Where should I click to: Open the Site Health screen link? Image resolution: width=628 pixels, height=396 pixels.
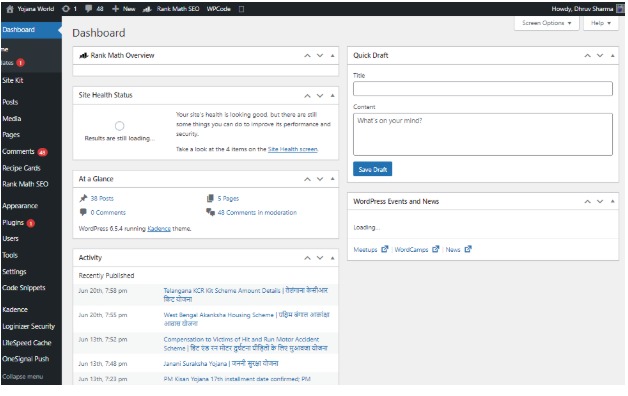293,149
